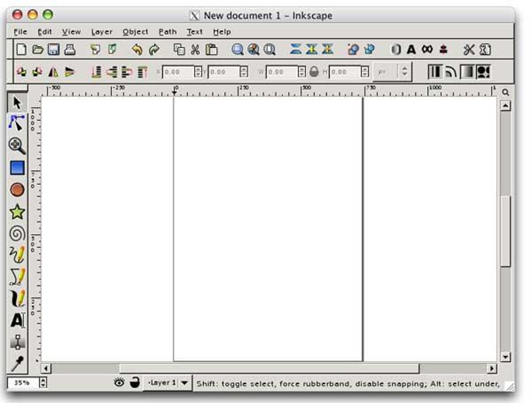
Task: Select the Spiral tool
Action: click(17, 233)
